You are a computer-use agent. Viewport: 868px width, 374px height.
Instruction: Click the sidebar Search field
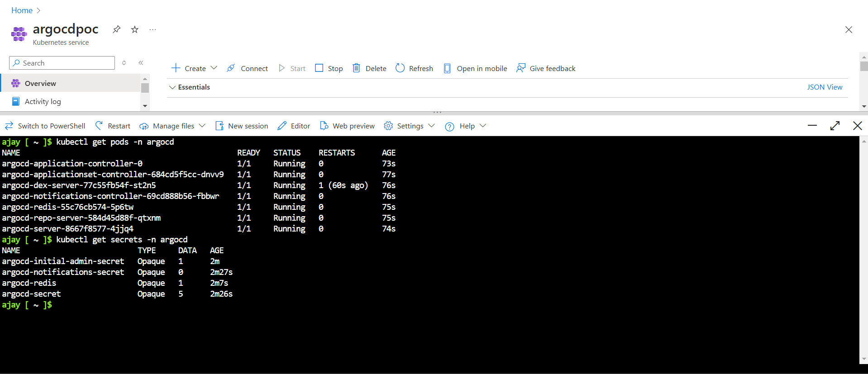[62, 63]
